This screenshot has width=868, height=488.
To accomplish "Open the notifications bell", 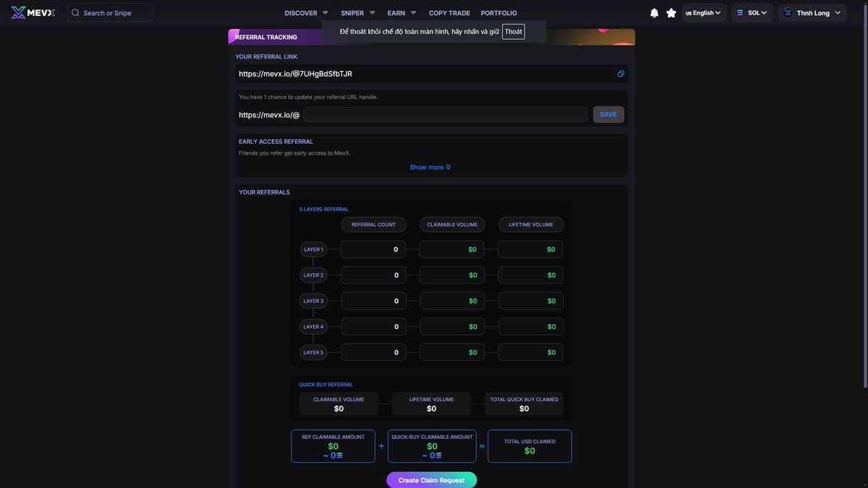I will pos(655,13).
